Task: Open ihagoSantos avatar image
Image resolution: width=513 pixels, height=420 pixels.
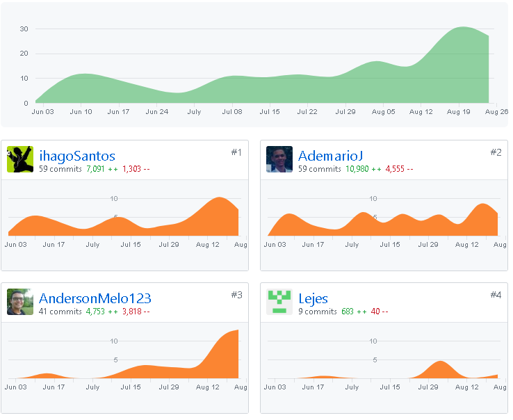Action: [20, 159]
